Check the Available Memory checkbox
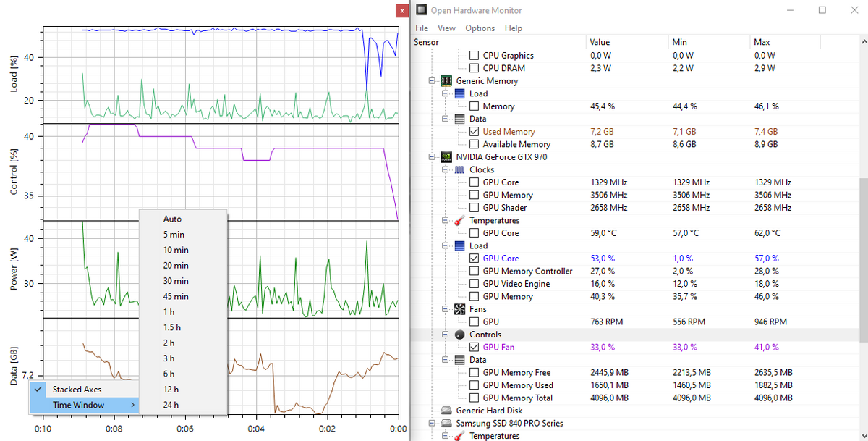Screen dimensions: 868x441 click(474, 144)
